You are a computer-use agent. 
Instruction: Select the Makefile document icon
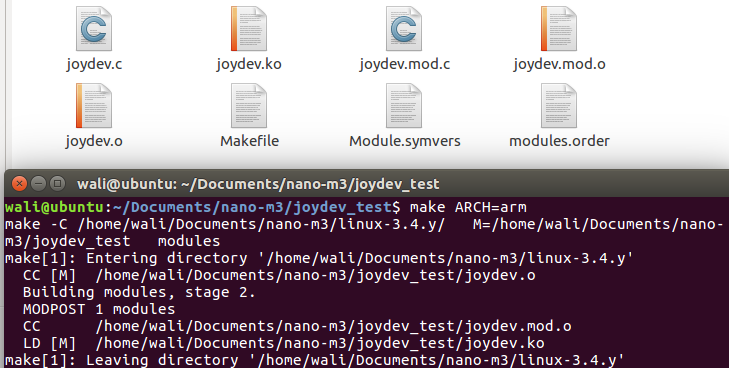pos(249,105)
